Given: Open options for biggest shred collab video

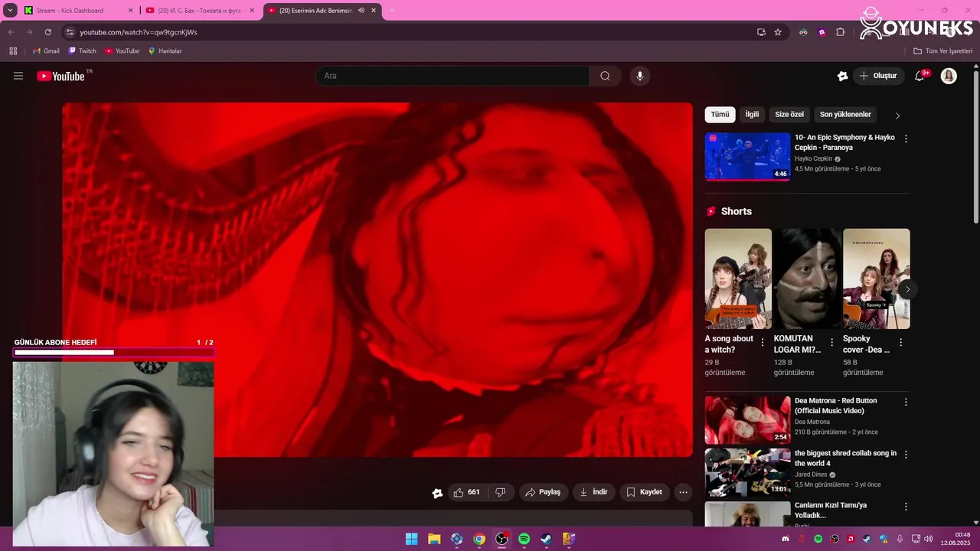Looking at the screenshot, I should click(x=906, y=455).
